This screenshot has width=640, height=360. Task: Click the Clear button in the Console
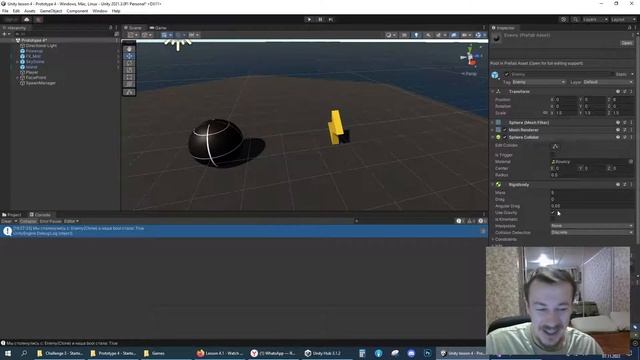(7, 221)
